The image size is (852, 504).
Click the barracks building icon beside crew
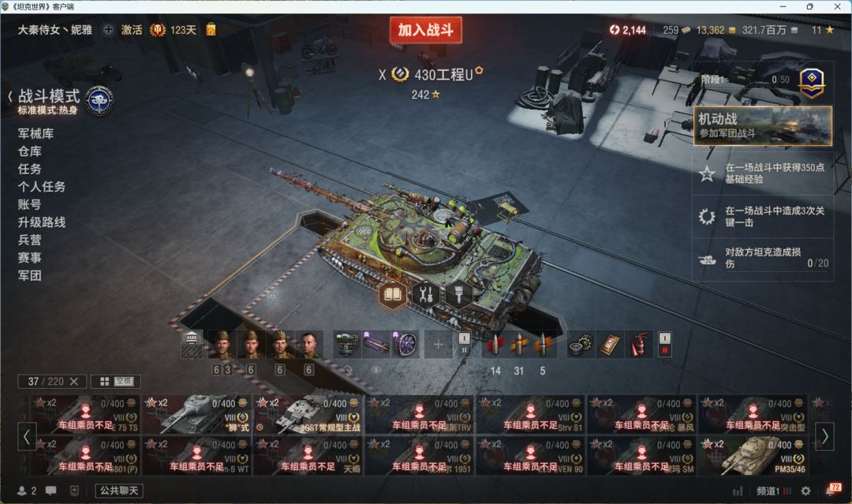(192, 338)
